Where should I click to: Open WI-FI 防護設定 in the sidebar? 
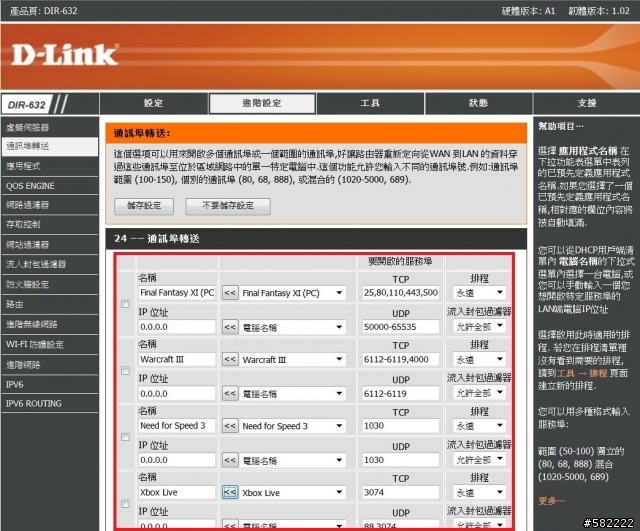(x=50, y=344)
